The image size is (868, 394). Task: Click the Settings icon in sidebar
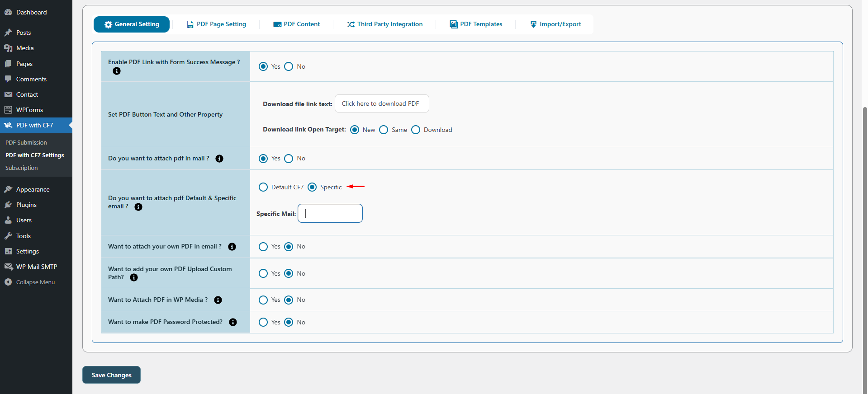(8, 251)
